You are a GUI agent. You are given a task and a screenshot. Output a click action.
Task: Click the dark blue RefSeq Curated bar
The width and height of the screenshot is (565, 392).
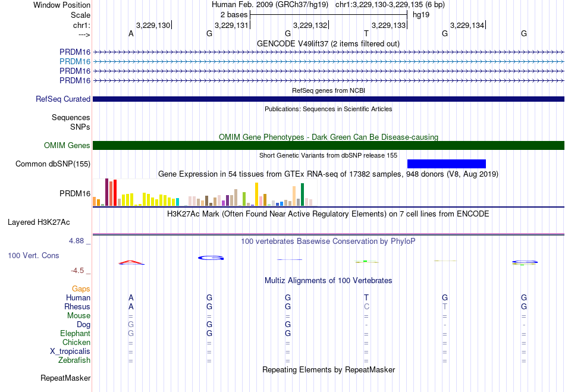click(x=328, y=99)
